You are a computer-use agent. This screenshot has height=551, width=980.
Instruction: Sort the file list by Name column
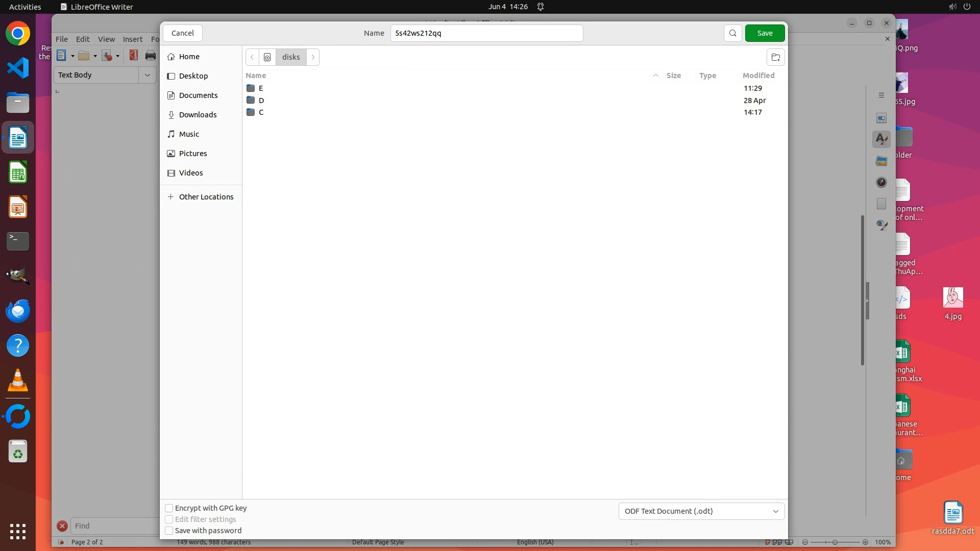click(256, 76)
